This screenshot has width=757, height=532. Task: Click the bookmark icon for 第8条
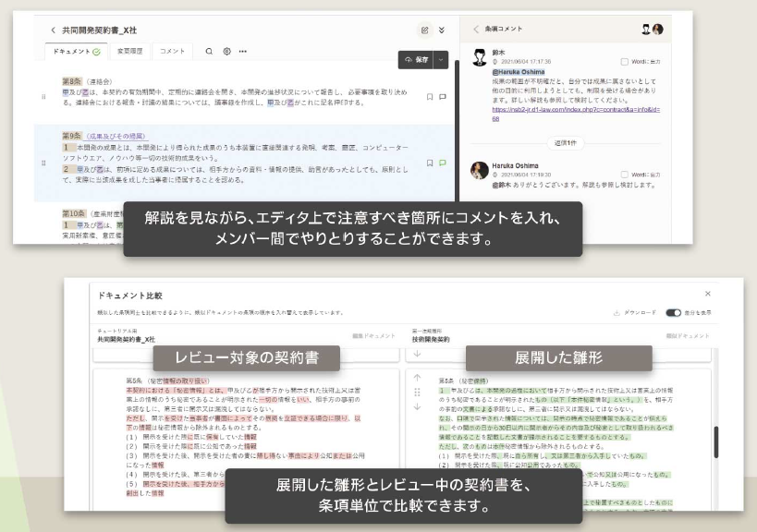(x=430, y=96)
